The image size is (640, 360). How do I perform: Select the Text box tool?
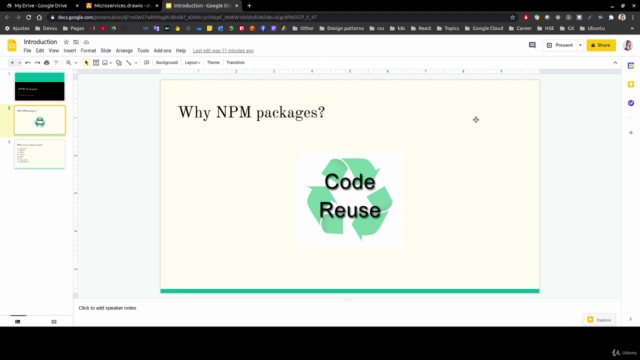(x=96, y=63)
